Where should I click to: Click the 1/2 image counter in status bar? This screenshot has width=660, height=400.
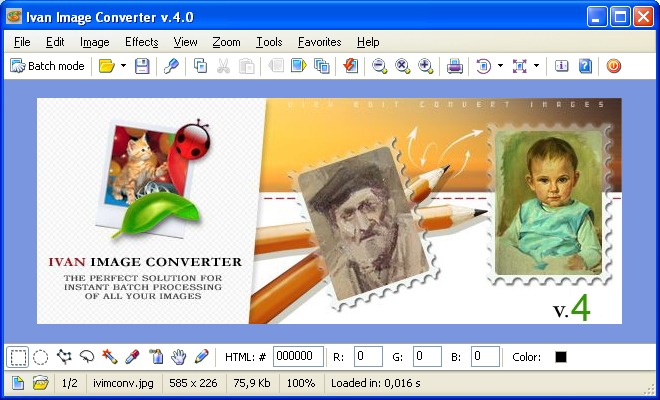[x=69, y=383]
